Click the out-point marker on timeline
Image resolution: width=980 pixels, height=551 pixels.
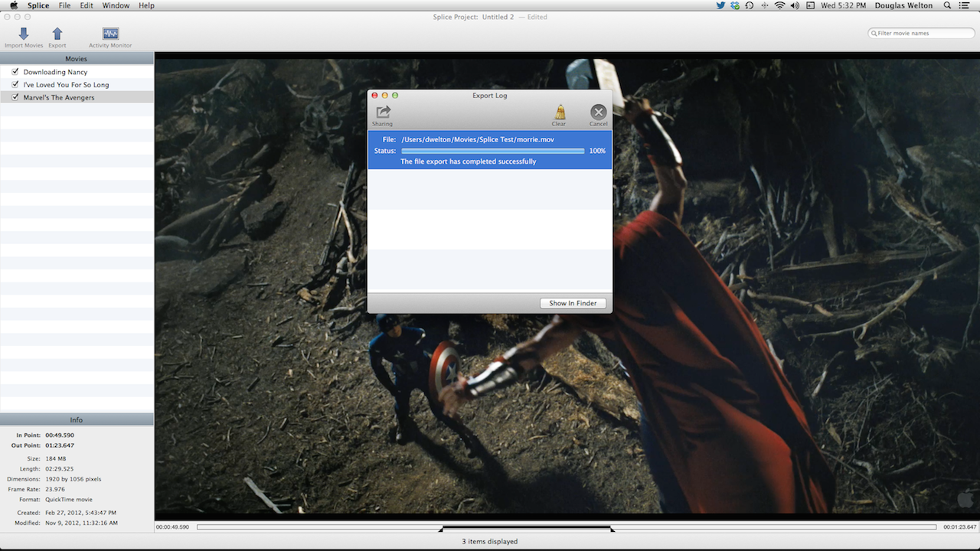point(612,530)
